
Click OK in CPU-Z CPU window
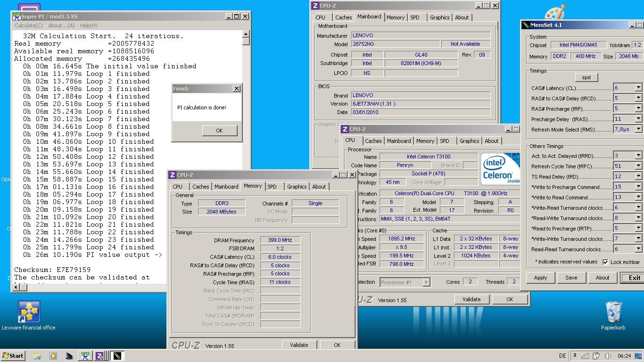(510, 299)
